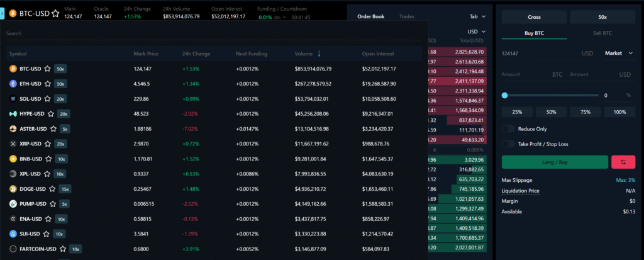The image size is (644, 260).
Task: Click the DOGE-USD coin icon
Action: (13, 189)
